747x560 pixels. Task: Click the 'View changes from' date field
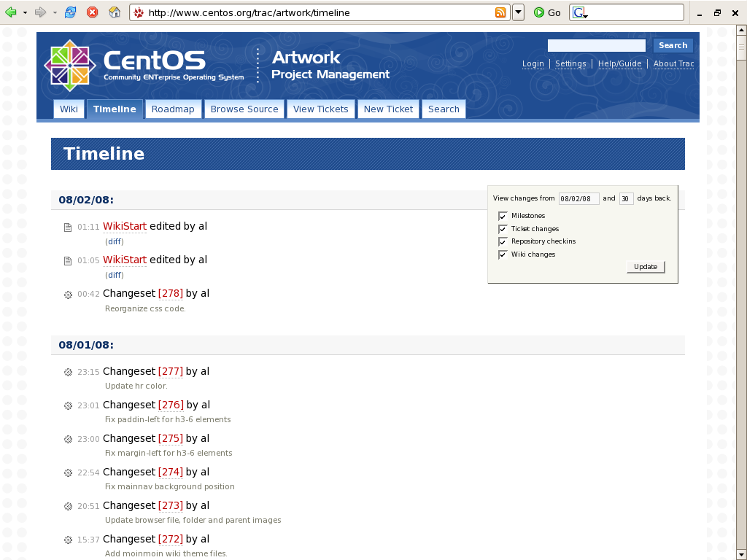click(578, 198)
